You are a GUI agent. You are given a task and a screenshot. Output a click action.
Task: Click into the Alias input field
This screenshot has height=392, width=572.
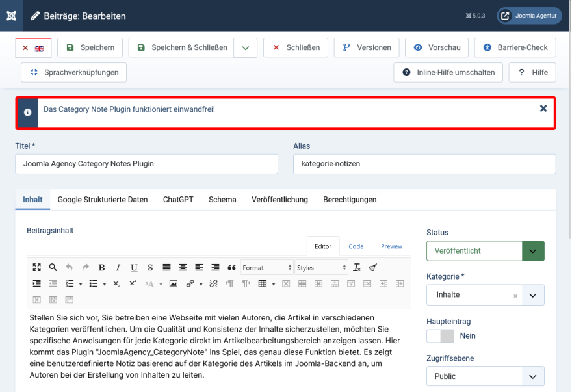(x=424, y=164)
